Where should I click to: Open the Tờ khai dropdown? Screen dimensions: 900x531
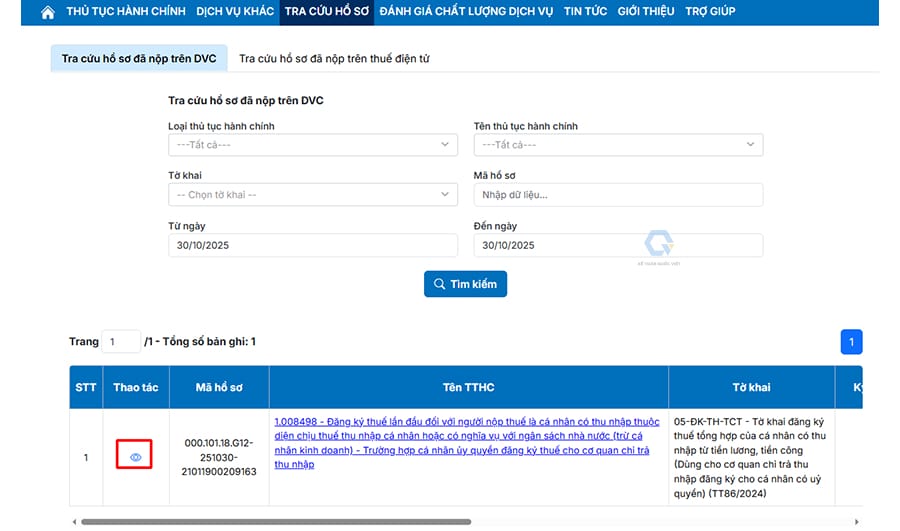(312, 195)
